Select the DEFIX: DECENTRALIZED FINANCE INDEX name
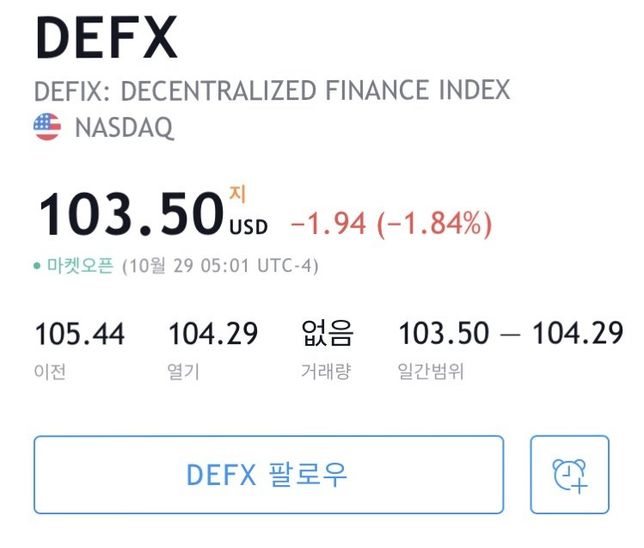 point(272,90)
